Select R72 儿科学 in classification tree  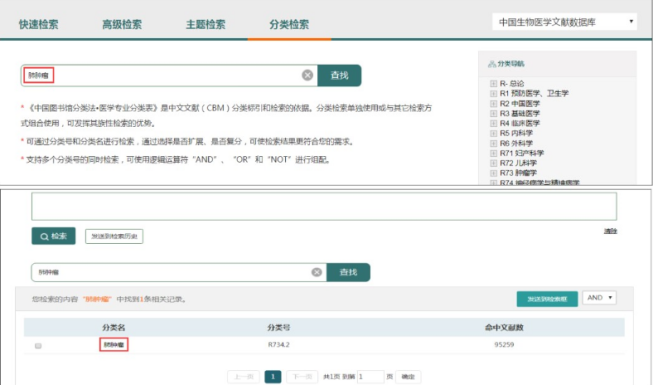pos(518,163)
